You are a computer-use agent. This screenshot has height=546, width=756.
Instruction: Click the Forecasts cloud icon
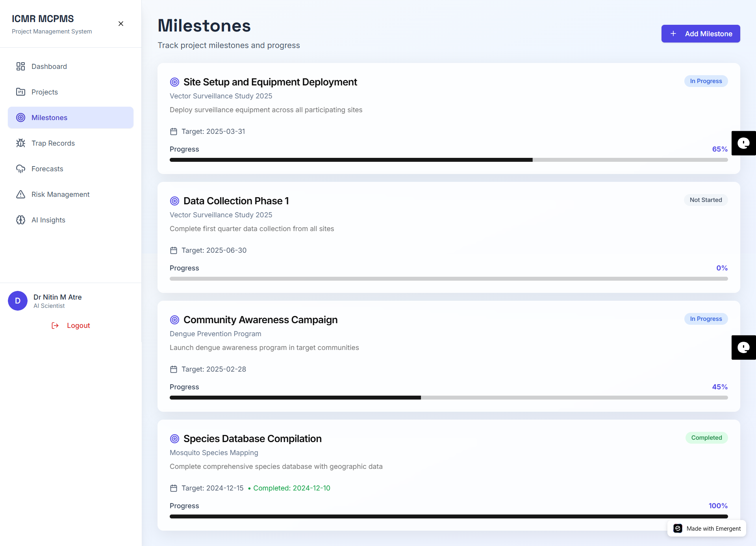pos(20,168)
